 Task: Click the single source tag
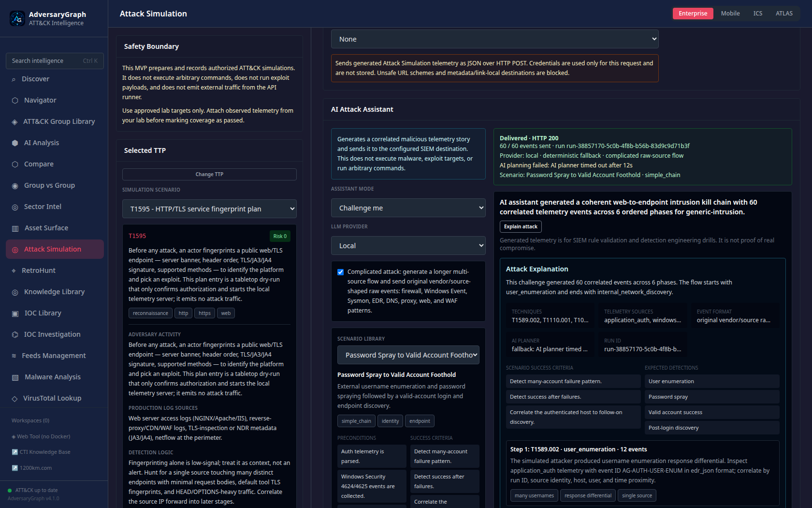pyautogui.click(x=637, y=495)
